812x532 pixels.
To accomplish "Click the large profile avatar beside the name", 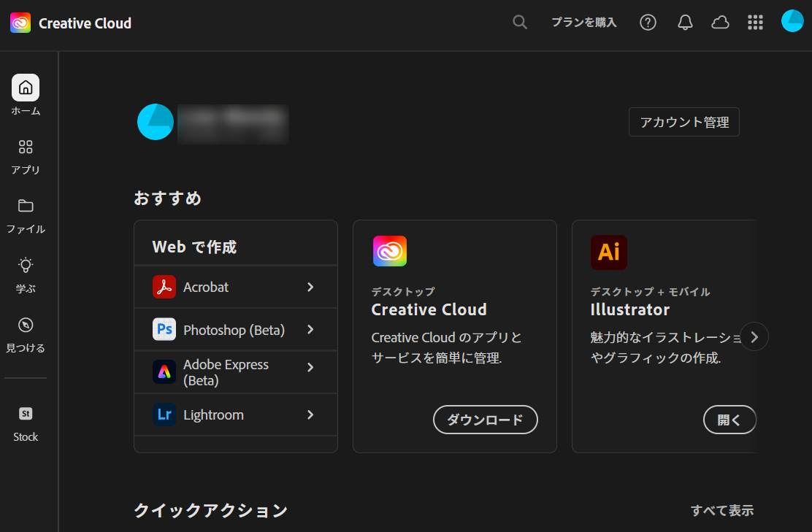I will click(156, 122).
